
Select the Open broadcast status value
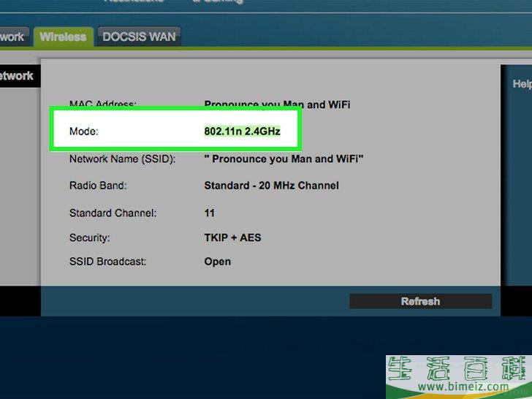[x=217, y=262]
